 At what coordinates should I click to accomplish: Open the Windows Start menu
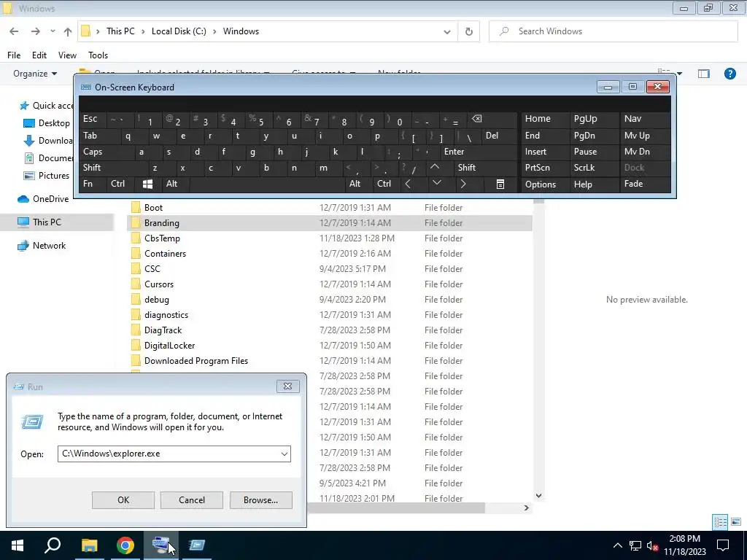(18, 545)
